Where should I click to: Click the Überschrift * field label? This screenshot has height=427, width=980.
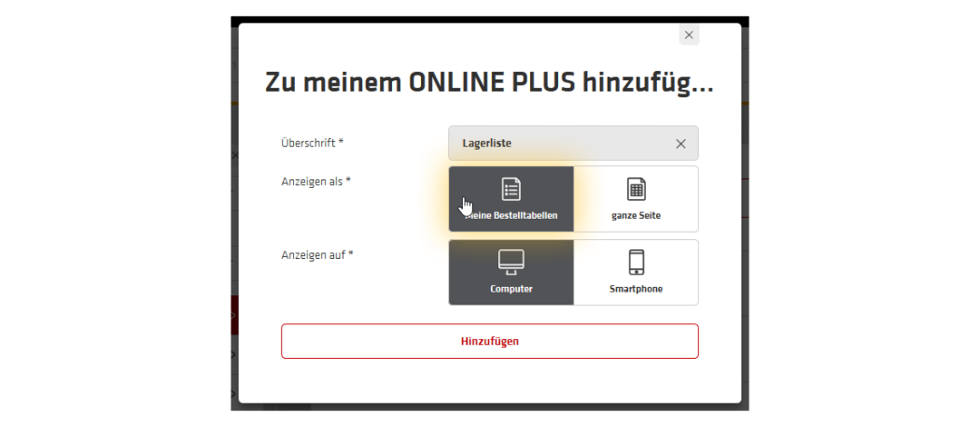(x=313, y=143)
